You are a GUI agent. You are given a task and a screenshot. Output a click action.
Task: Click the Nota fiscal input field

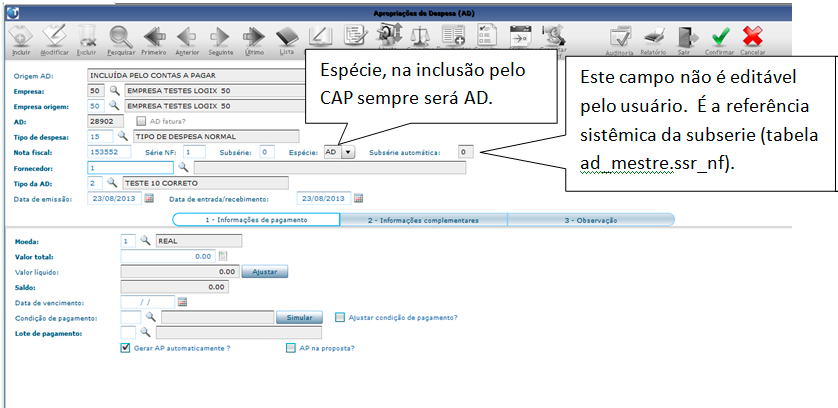click(109, 152)
